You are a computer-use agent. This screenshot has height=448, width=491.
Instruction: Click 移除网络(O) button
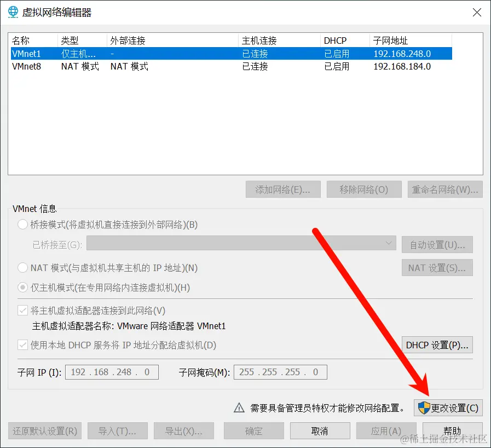(364, 189)
